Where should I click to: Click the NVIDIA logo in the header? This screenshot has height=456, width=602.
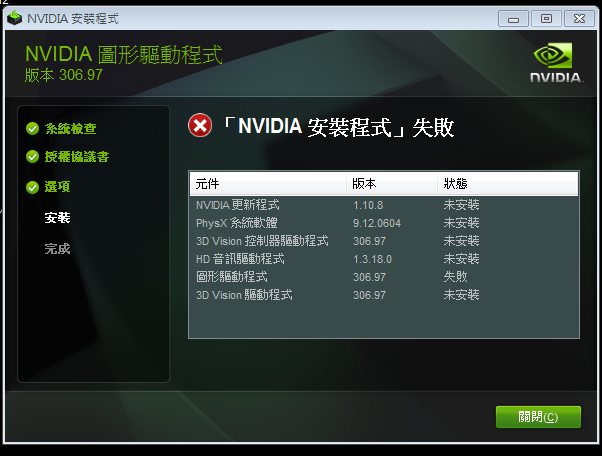point(556,63)
